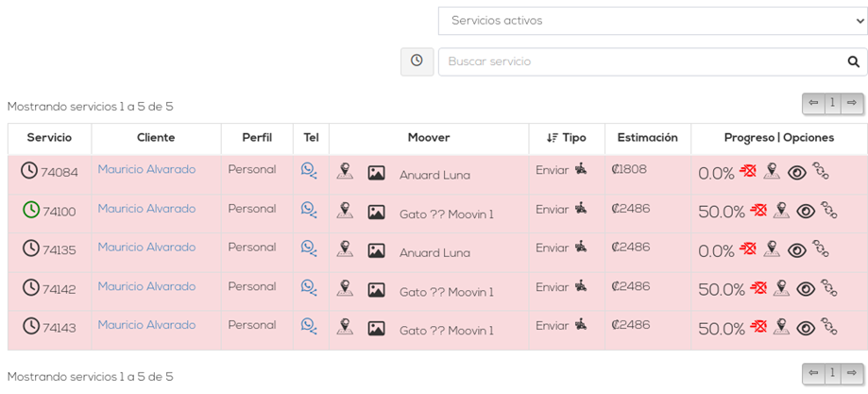
Task: Click page 1 in the bottom pagination
Action: point(832,373)
